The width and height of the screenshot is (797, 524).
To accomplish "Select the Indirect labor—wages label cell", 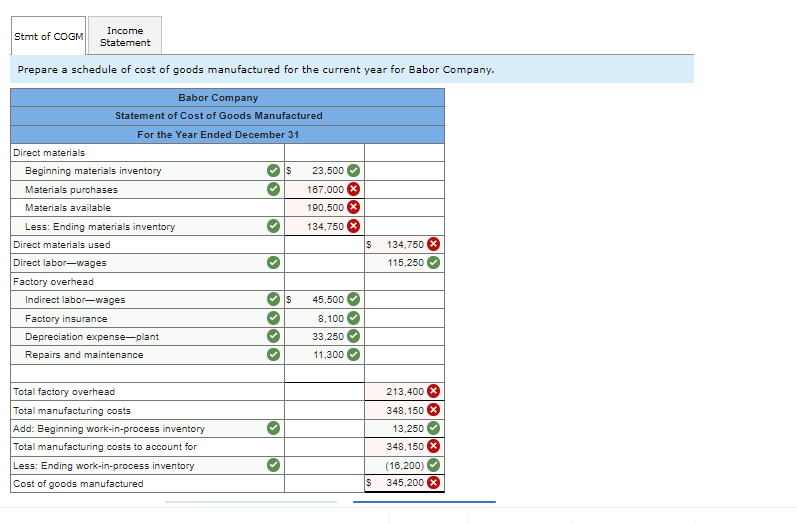I will pyautogui.click(x=147, y=299).
